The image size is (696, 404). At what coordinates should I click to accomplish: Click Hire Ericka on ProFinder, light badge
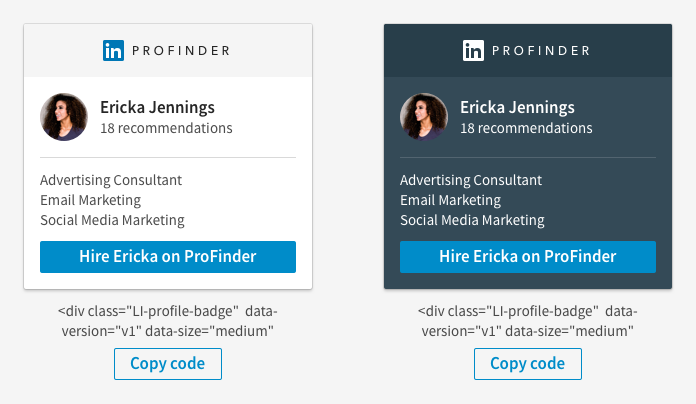point(168,257)
